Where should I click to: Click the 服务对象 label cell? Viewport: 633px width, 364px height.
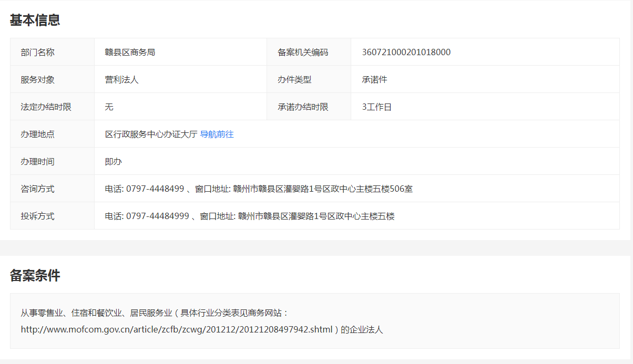point(52,79)
